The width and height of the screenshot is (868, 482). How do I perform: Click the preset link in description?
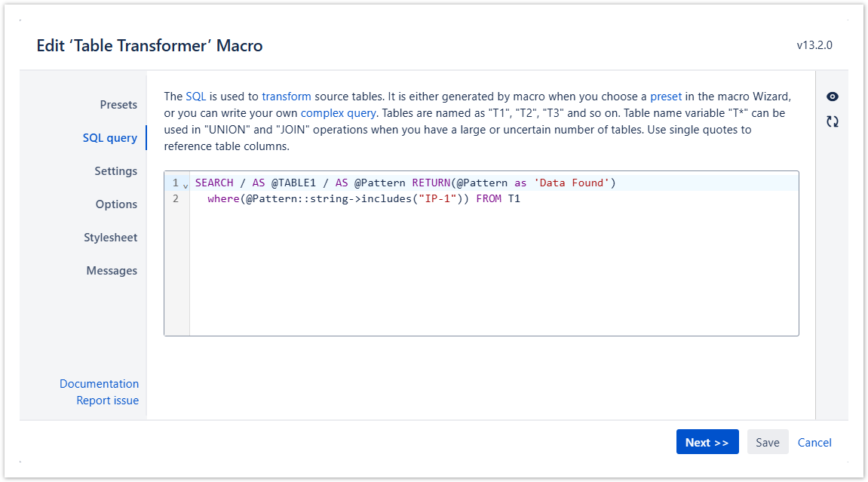(x=666, y=97)
